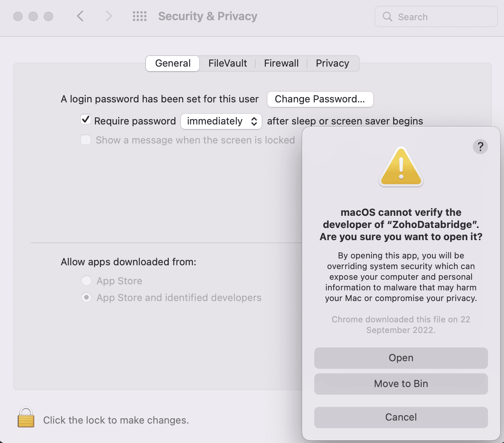Screen dimensions: 504x443
Task: Switch to the FileVault tab
Action: (x=227, y=63)
